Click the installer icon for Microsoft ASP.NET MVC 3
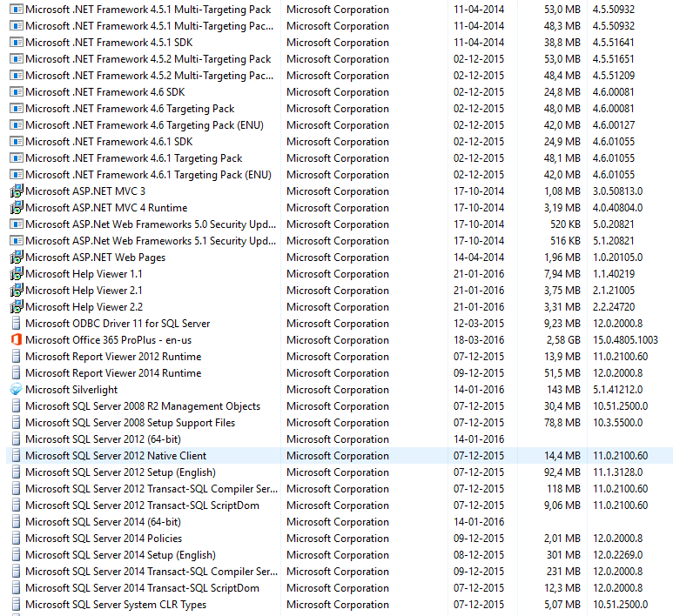This screenshot has width=673, height=616. click(17, 191)
